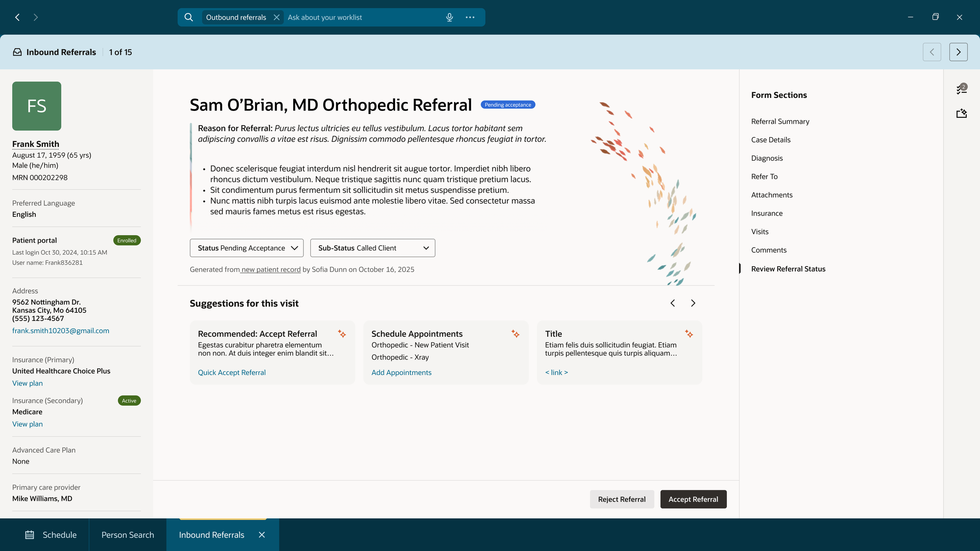
Task: Go to next referral in header
Action: (958, 52)
